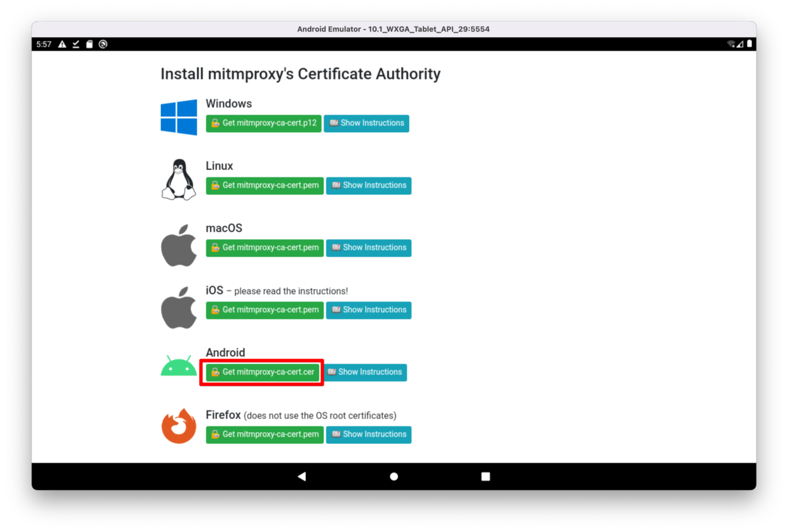Tap the download-done check status icon
Viewport: 788px width, 532px height.
pos(76,44)
